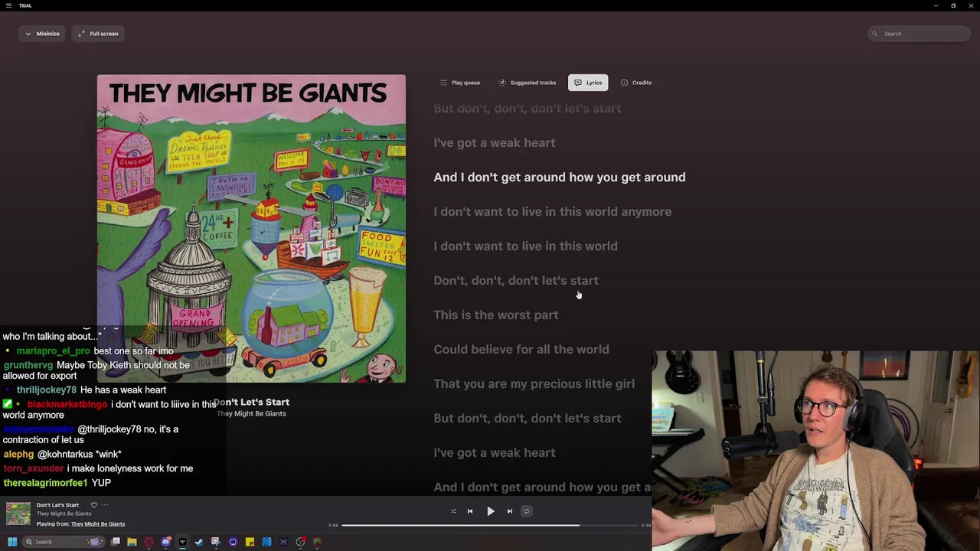Skip to the previous track
Image resolution: width=980 pixels, height=551 pixels.
470,511
